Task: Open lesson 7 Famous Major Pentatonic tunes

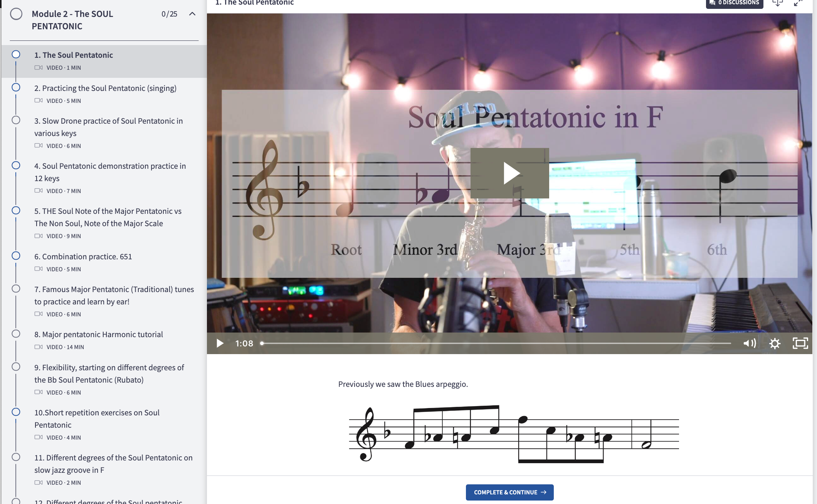Action: click(114, 295)
